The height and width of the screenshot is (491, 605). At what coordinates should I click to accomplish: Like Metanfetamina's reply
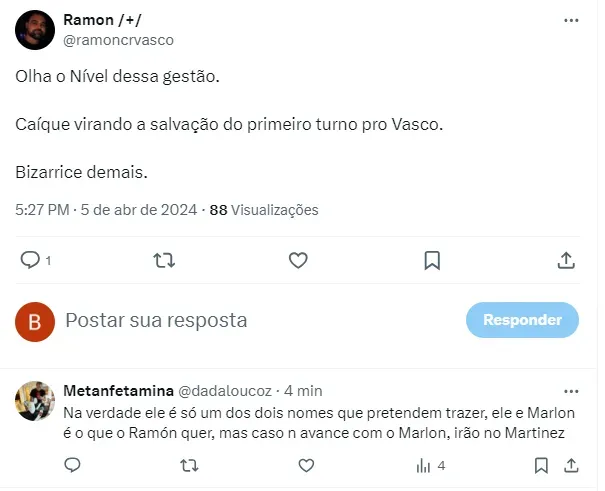click(x=305, y=465)
